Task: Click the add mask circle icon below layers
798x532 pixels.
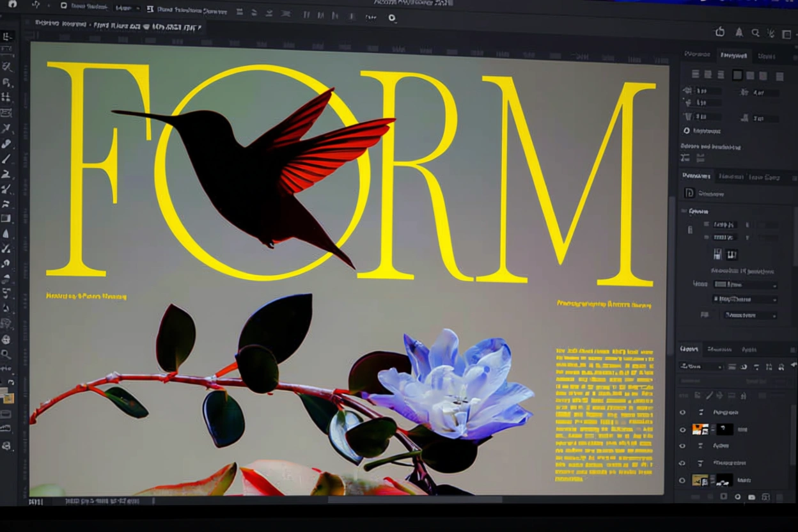Action: 737,496
